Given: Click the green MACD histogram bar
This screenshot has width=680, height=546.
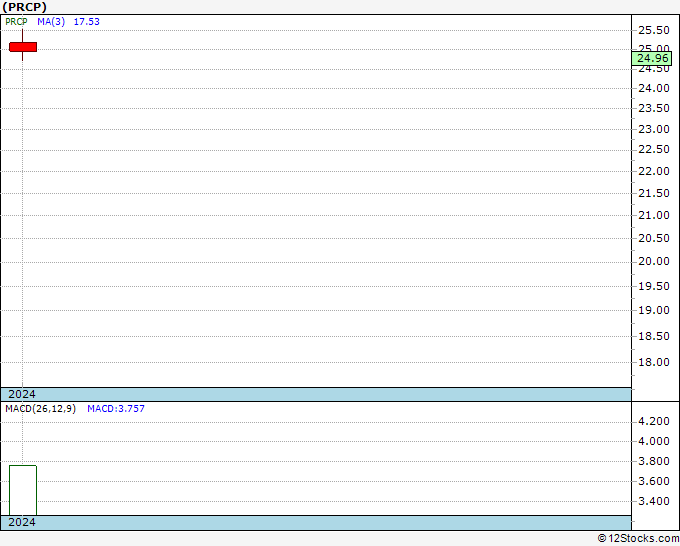Looking at the screenshot, I should coord(23,490).
